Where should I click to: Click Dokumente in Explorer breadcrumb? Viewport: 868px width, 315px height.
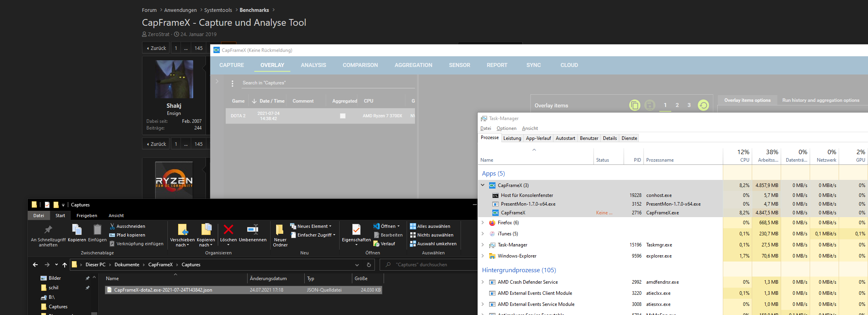coord(127,265)
